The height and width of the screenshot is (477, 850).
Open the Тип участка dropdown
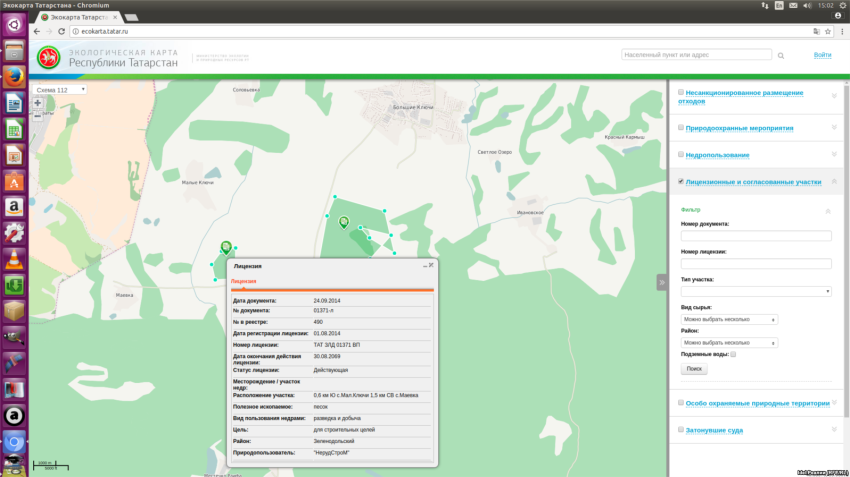coord(756,291)
